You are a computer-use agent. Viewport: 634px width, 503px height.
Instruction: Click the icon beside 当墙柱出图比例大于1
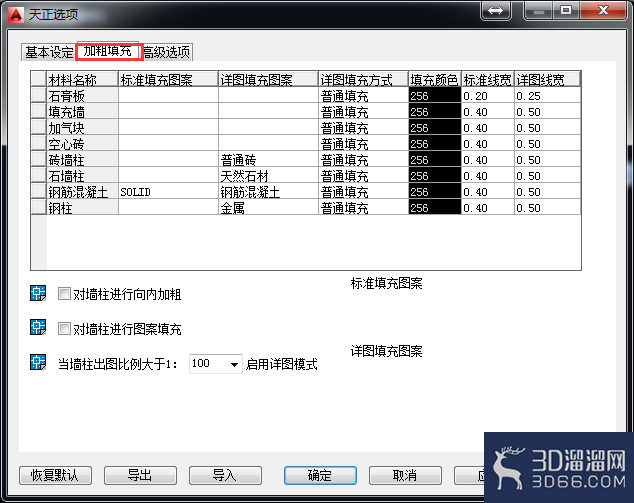click(38, 362)
